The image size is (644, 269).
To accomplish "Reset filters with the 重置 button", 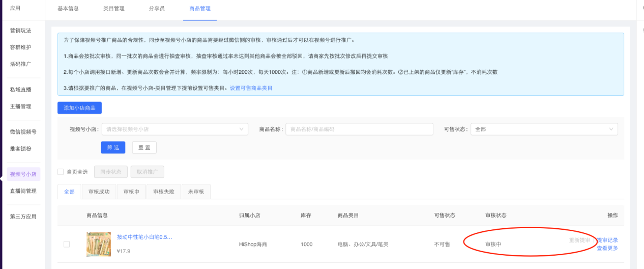I will 144,147.
